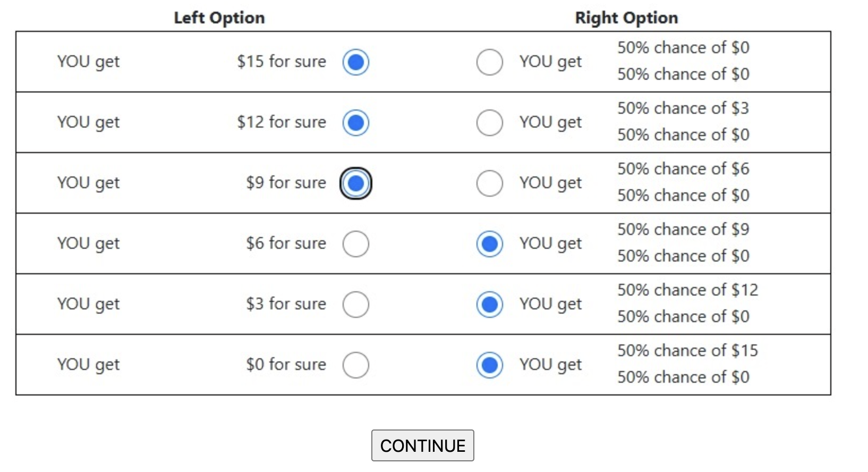Choose the 50% chance of $15 gamble
The height and width of the screenshot is (472, 868).
[489, 365]
